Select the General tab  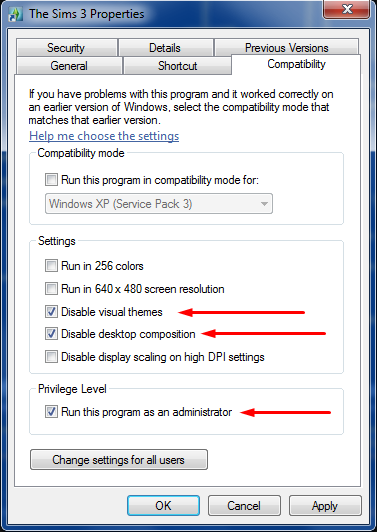click(x=69, y=65)
